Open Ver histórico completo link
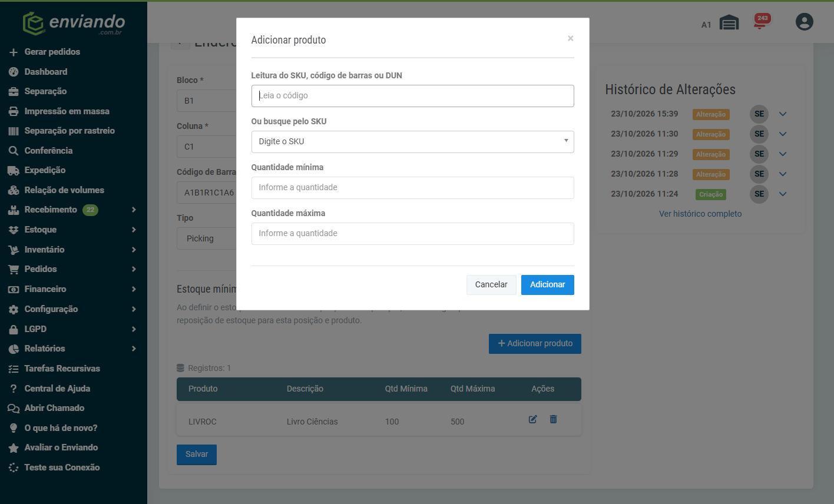Screen dimensions: 834x504 coord(700,214)
